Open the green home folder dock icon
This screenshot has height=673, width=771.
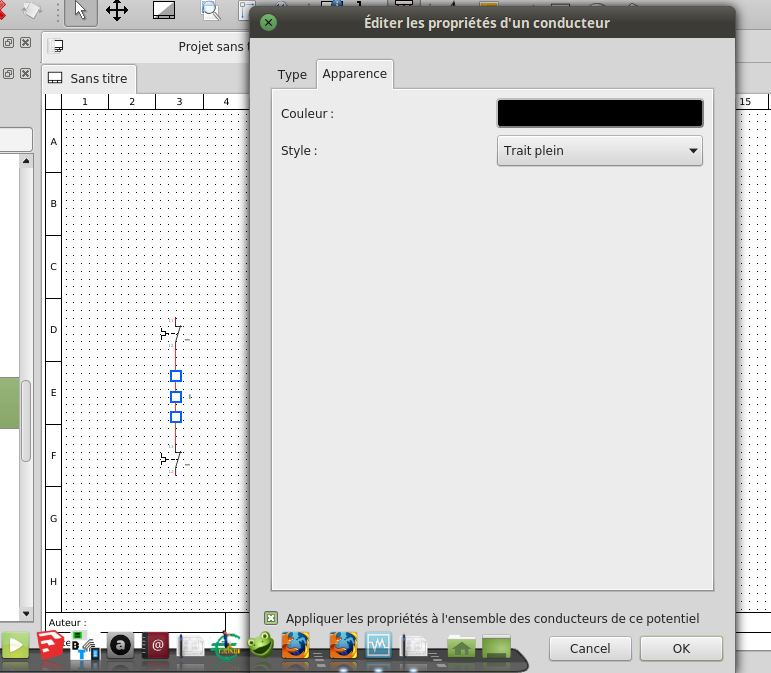[x=461, y=647]
